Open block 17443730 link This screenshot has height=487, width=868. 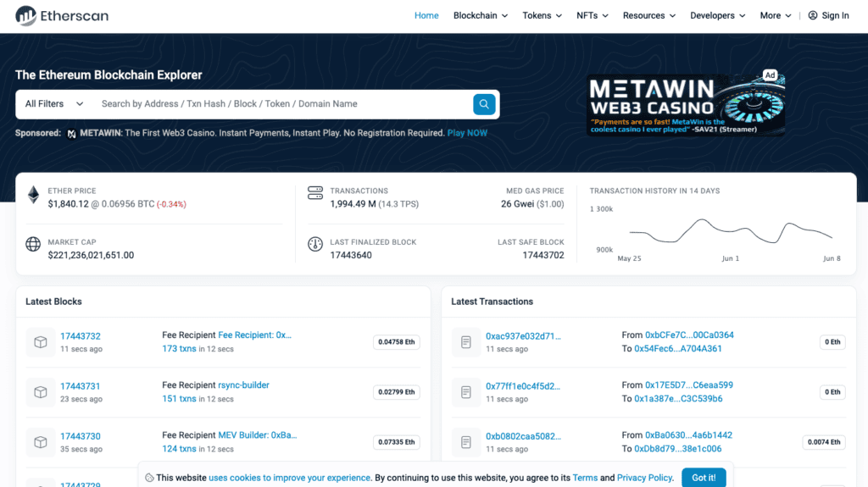click(x=81, y=436)
